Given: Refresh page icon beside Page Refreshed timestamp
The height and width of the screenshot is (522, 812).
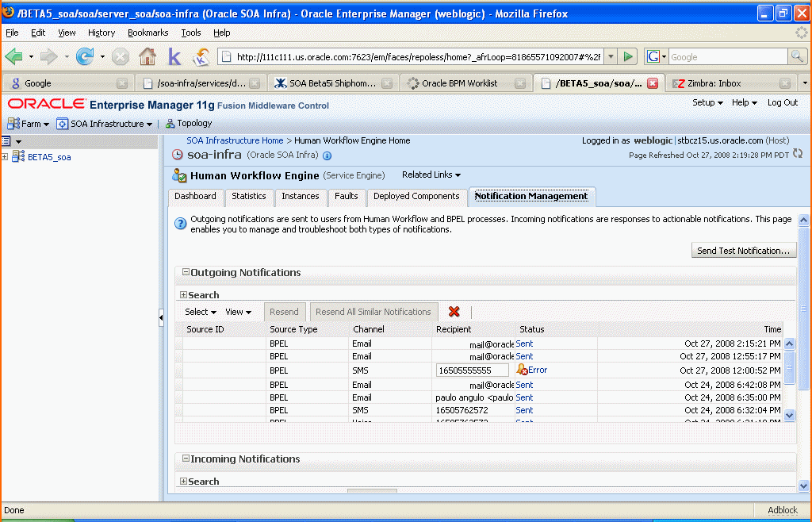Looking at the screenshot, I should coord(798,154).
